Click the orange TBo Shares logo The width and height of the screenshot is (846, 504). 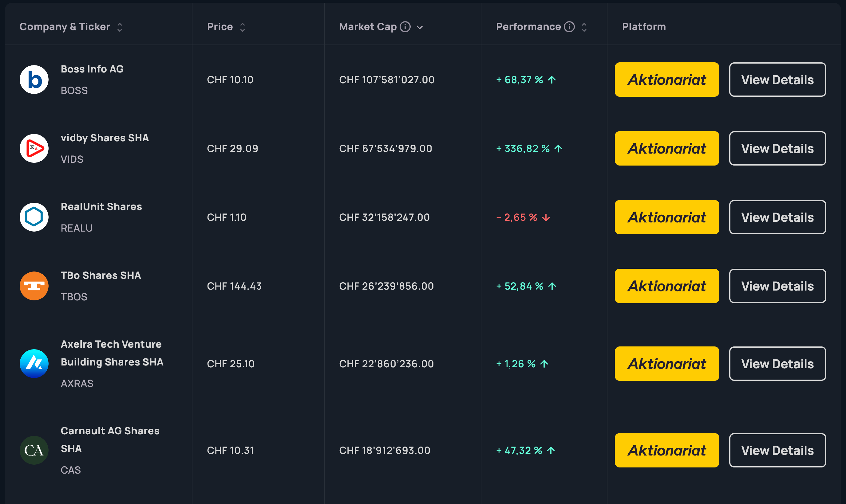tap(34, 286)
